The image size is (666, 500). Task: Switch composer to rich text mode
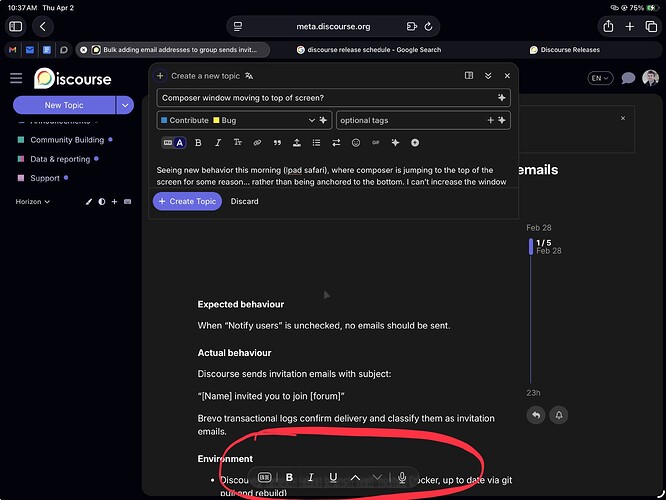[x=180, y=143]
